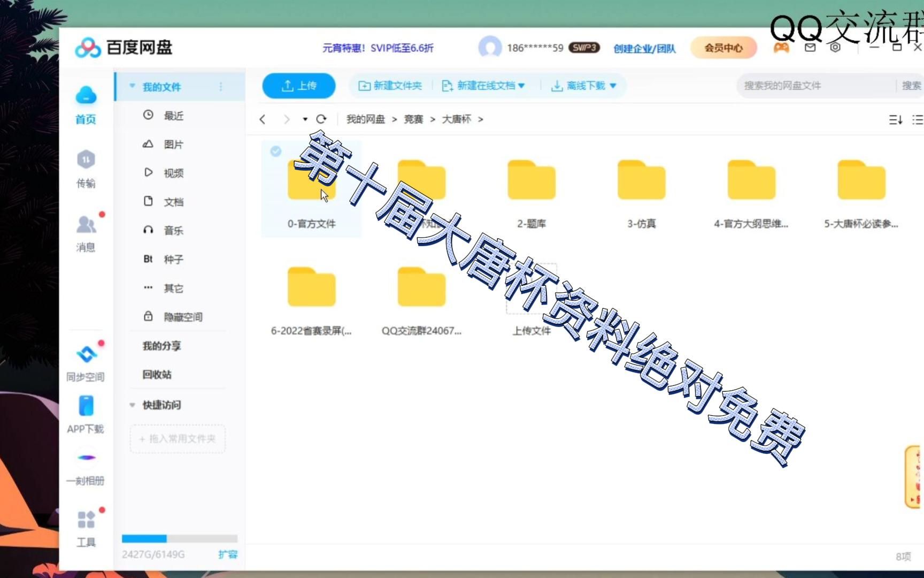Open the 新建在线文档 dropdown

pyautogui.click(x=484, y=86)
